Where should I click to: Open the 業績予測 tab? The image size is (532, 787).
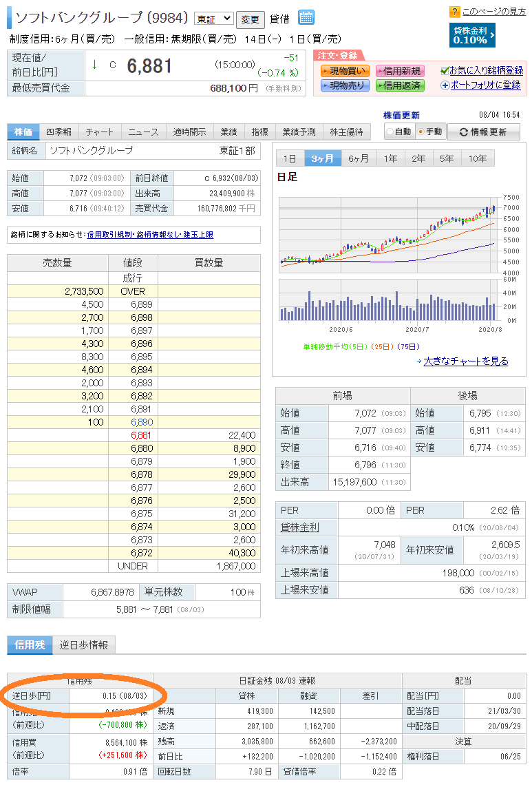(x=299, y=132)
